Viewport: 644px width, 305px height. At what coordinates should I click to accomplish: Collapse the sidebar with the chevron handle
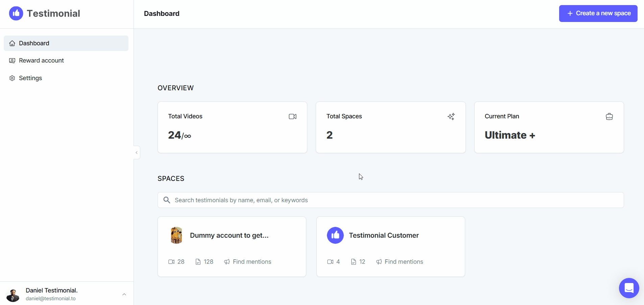click(137, 152)
